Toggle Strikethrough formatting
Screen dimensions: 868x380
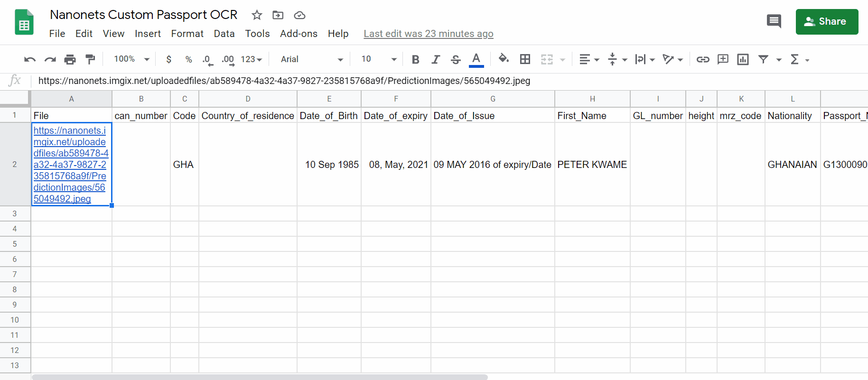(456, 59)
